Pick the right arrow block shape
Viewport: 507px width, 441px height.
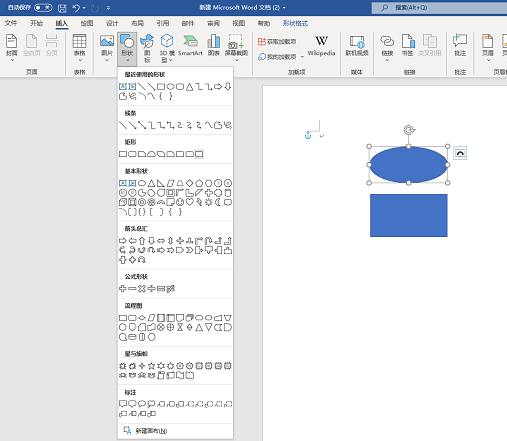pos(123,240)
